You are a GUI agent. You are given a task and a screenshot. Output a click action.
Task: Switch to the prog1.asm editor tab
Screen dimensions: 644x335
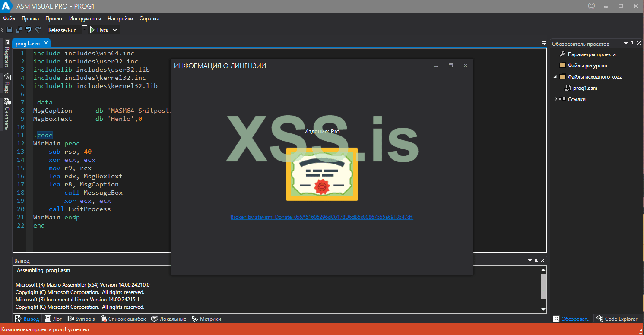[28, 43]
